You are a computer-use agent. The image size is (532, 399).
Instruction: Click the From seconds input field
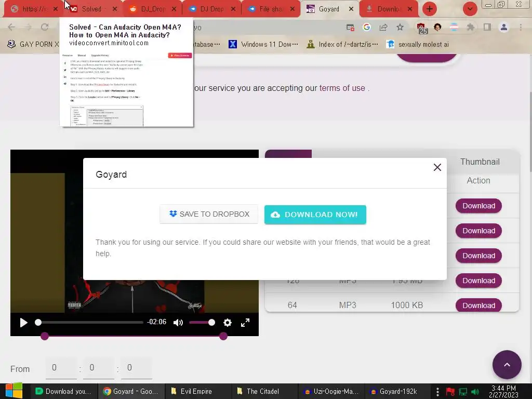coord(137,368)
